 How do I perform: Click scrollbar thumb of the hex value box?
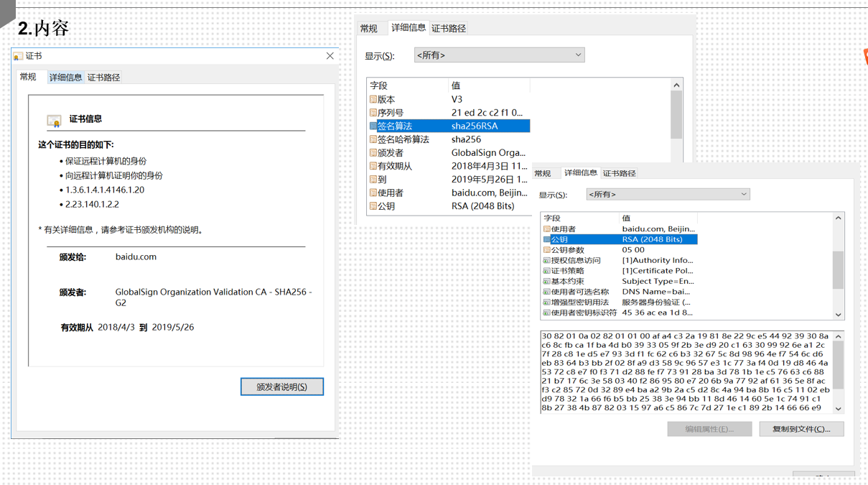(x=838, y=365)
